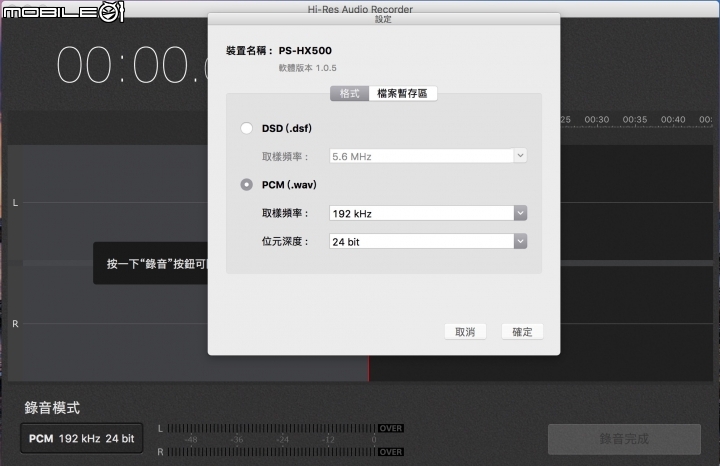Click the 取樣頻率 label under PCM
This screenshot has height=466, width=720.
coord(285,213)
